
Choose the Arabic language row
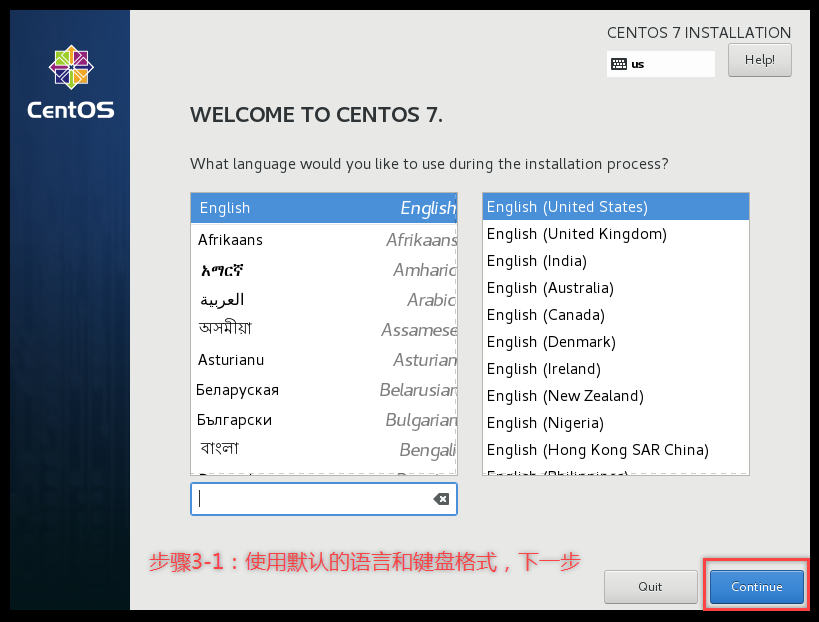point(324,300)
